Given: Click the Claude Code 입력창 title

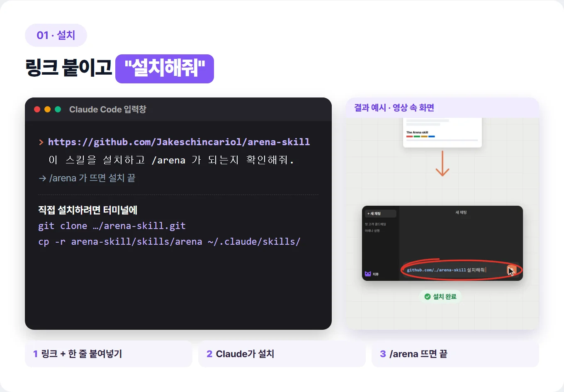Looking at the screenshot, I should [108, 110].
